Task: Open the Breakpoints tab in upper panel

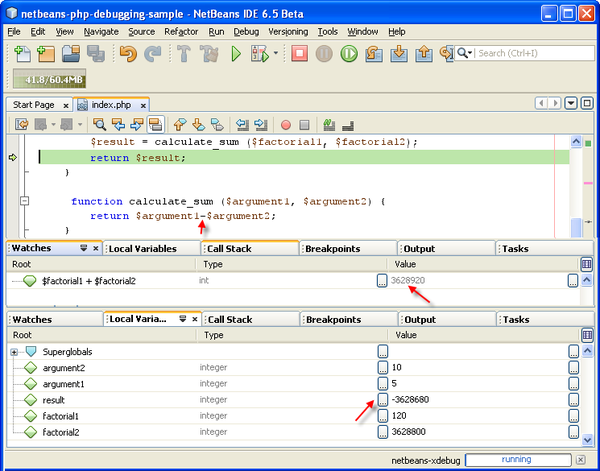Action: coord(332,248)
